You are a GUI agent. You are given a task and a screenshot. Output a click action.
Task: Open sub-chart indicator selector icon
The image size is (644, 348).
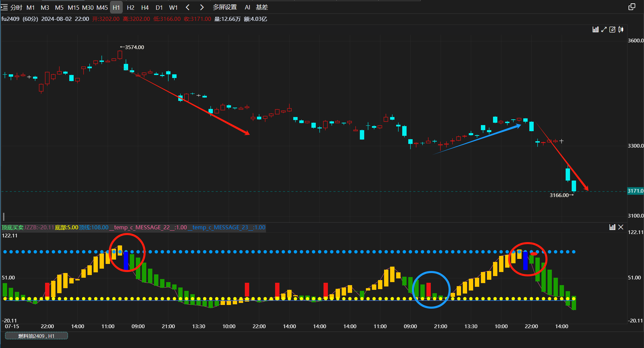click(x=612, y=227)
